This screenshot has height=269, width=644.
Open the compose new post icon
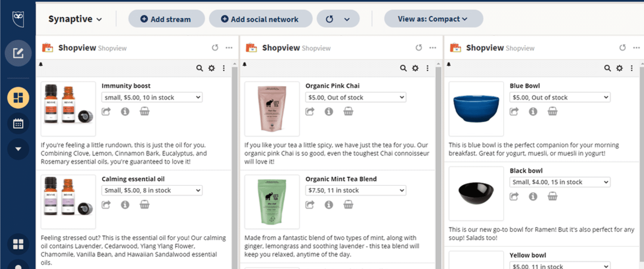point(18,53)
